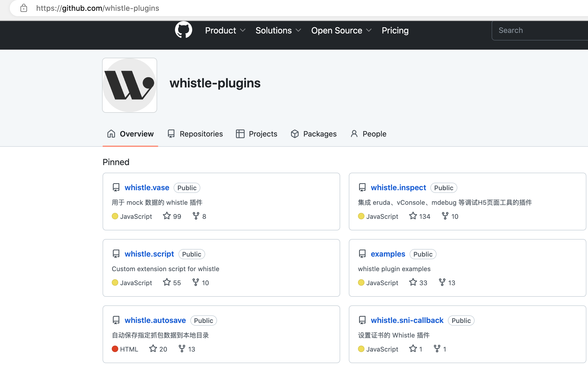
Task: Click the People person icon
Action: click(354, 134)
